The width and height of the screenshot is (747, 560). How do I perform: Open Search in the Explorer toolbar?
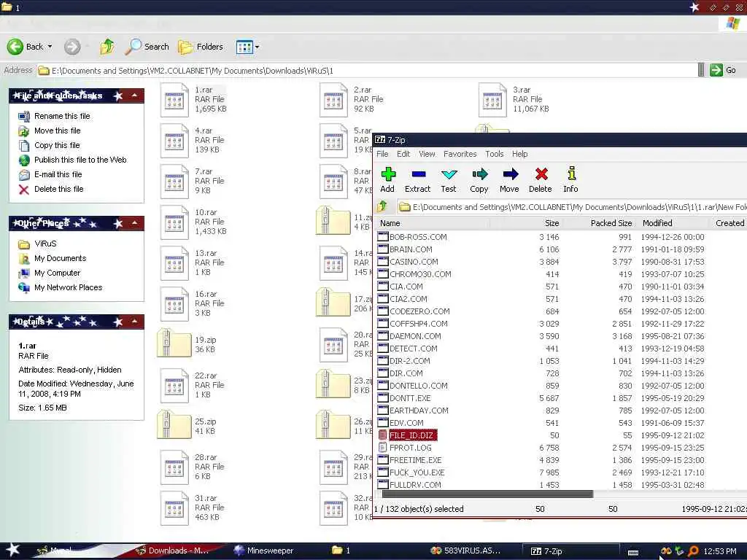click(x=147, y=47)
